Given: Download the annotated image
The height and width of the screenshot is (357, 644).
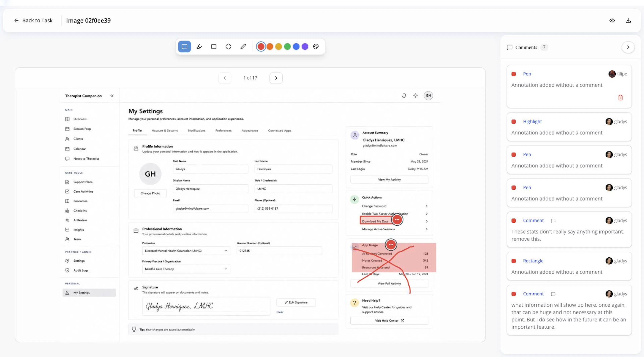Looking at the screenshot, I should 628,20.
